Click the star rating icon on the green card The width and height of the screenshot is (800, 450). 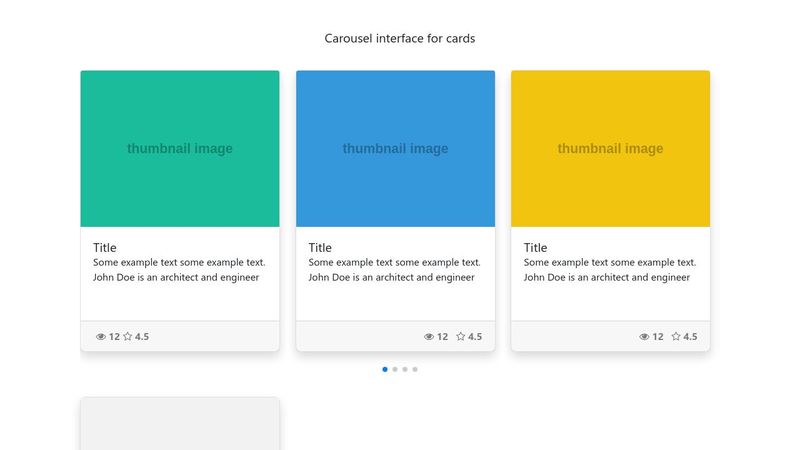pyautogui.click(x=128, y=337)
